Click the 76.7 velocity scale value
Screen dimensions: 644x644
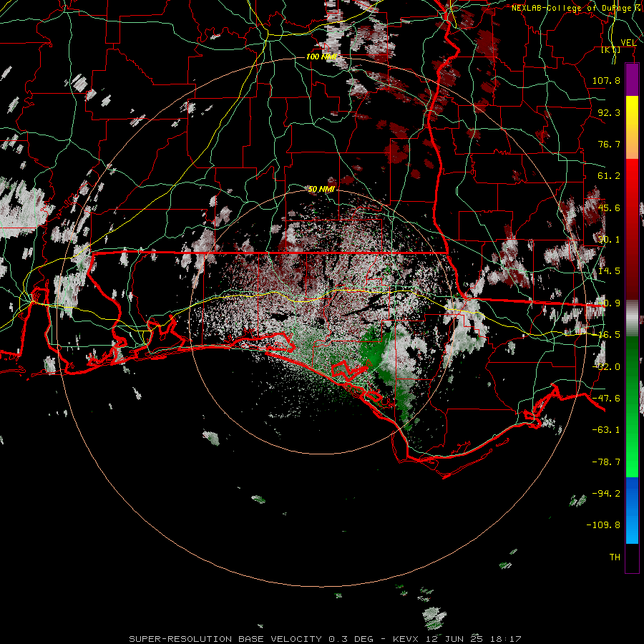[x=609, y=144]
